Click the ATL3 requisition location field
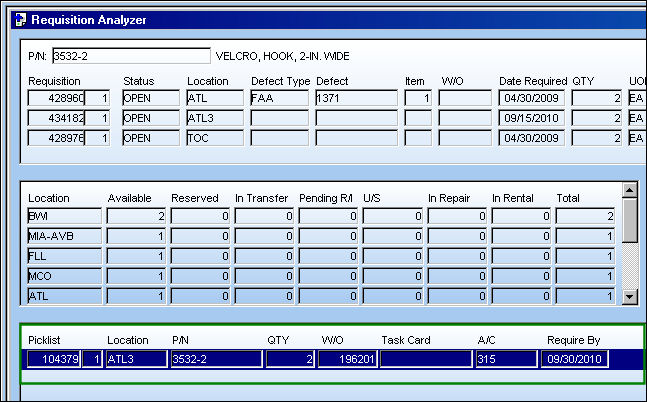The height and width of the screenshot is (402, 647). pos(215,118)
